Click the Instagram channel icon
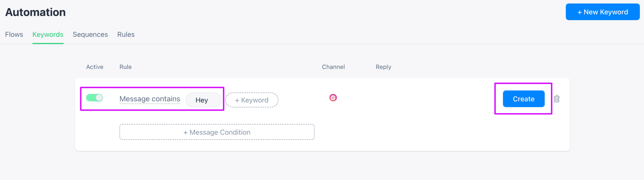The height and width of the screenshot is (180, 644). tap(333, 98)
